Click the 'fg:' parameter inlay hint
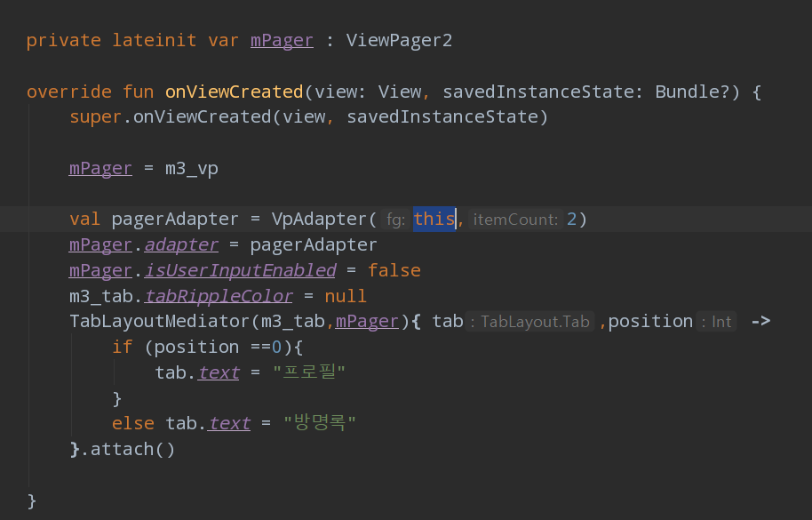This screenshot has width=812, height=520. (x=395, y=220)
